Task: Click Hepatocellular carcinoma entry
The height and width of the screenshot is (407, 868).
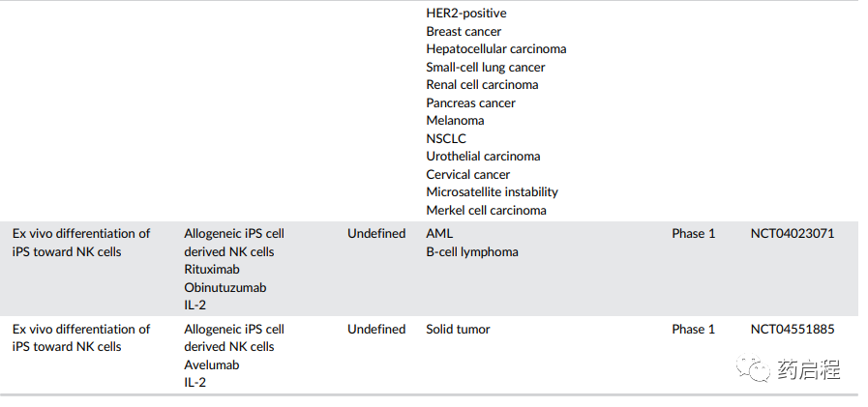Action: click(x=496, y=49)
